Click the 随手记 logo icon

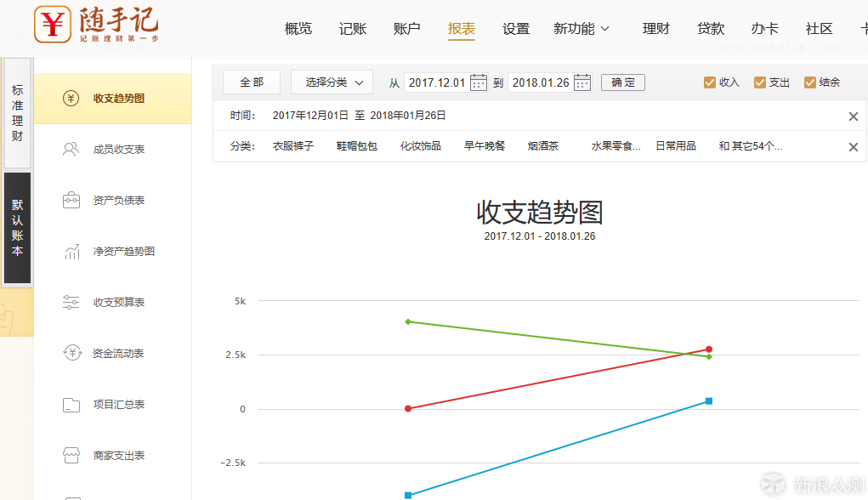(x=53, y=26)
